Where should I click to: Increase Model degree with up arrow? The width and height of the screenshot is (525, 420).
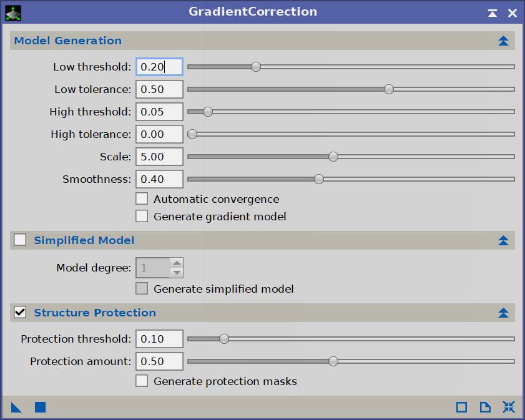click(177, 263)
